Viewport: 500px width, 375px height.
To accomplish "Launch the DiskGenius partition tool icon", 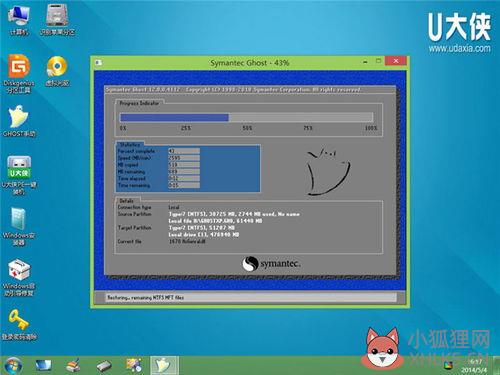I will coord(19,73).
